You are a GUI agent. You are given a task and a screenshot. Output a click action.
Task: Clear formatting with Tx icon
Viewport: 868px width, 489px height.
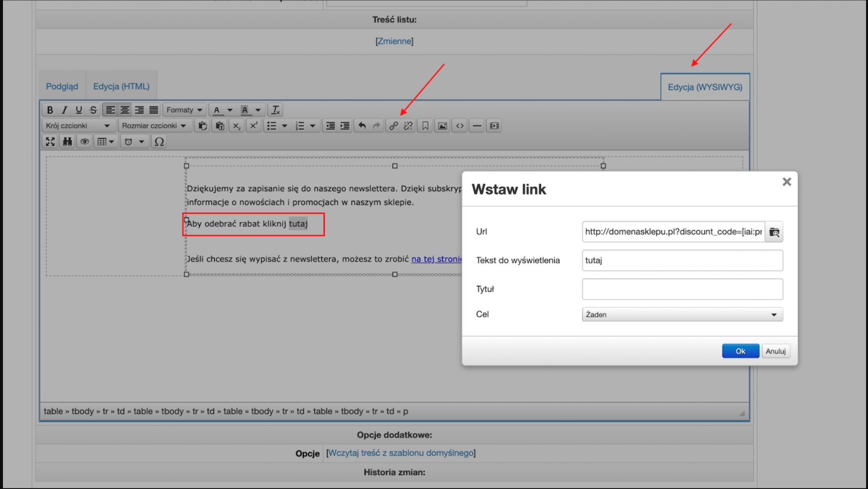coord(276,110)
